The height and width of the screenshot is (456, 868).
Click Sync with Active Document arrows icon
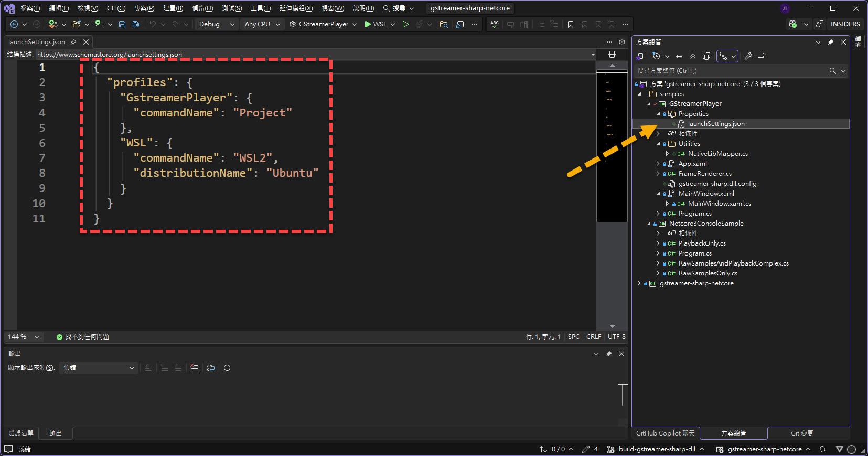click(679, 56)
